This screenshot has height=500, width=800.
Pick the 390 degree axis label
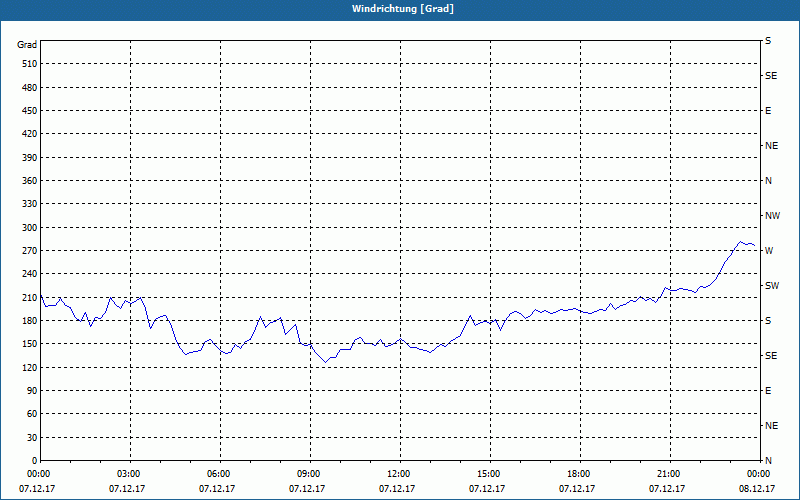pyautogui.click(x=30, y=158)
